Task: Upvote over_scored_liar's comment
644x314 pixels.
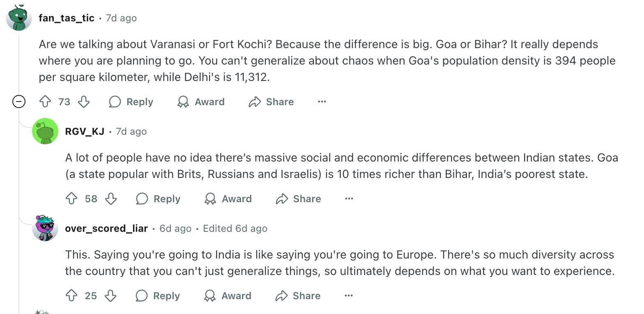Action: [72, 296]
